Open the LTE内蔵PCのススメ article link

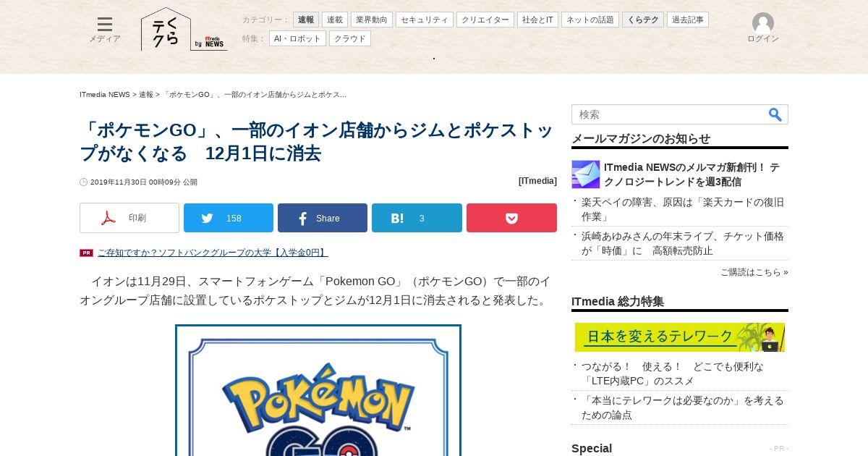(x=673, y=373)
